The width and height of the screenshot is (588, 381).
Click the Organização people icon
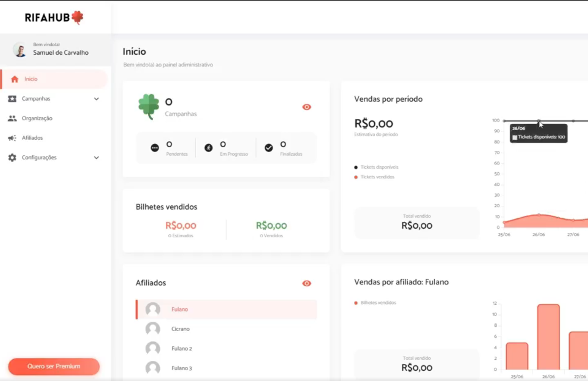point(12,118)
